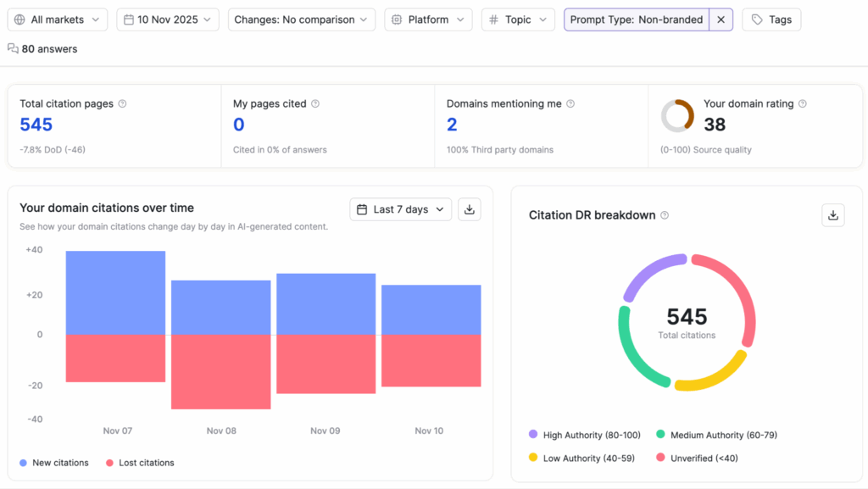The height and width of the screenshot is (489, 868).
Task: Click help icon next to Domains mentioning me
Action: [x=570, y=104]
